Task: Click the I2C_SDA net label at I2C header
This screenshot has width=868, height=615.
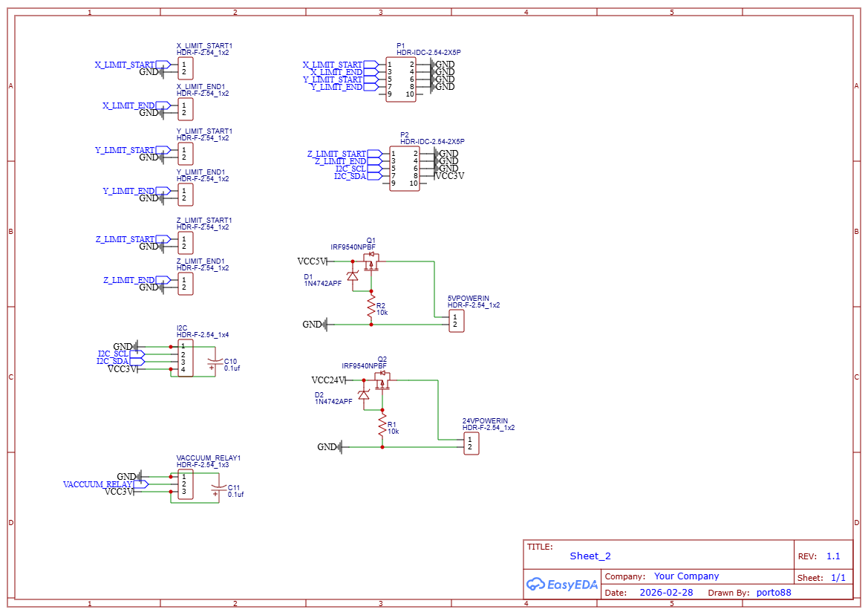Action: coord(112,362)
